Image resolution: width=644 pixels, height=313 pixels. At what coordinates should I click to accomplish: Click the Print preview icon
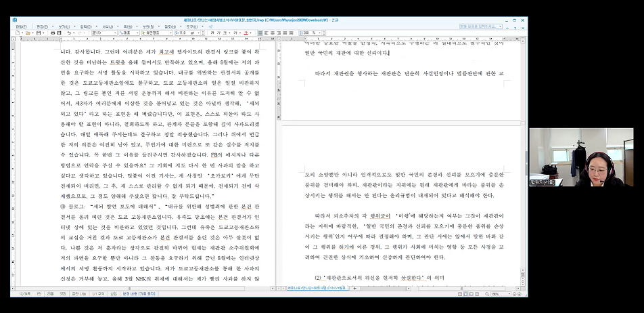click(60, 33)
